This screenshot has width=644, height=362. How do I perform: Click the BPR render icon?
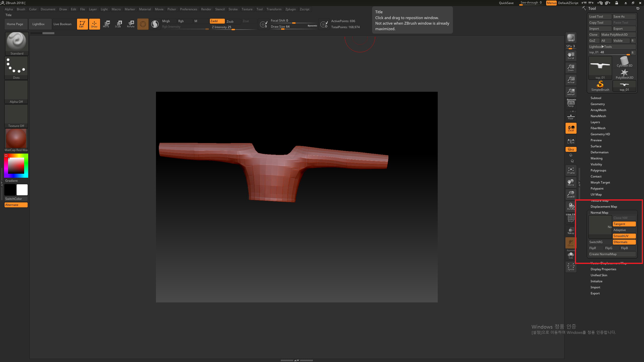[x=571, y=38]
